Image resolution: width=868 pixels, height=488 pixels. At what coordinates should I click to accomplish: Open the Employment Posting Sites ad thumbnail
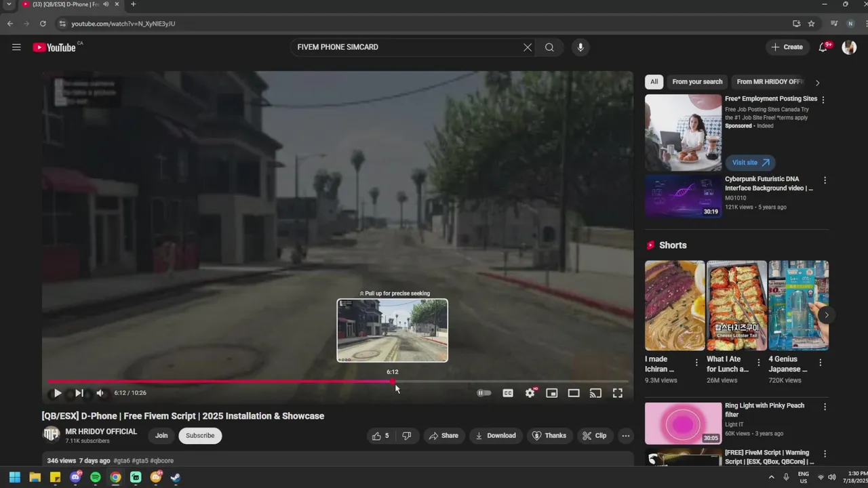683,133
